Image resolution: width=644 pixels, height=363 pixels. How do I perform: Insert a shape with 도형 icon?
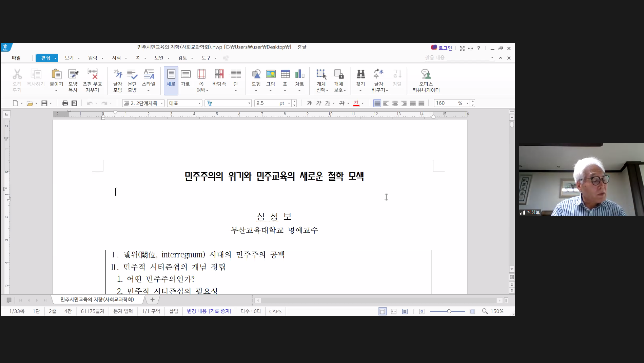pyautogui.click(x=256, y=74)
